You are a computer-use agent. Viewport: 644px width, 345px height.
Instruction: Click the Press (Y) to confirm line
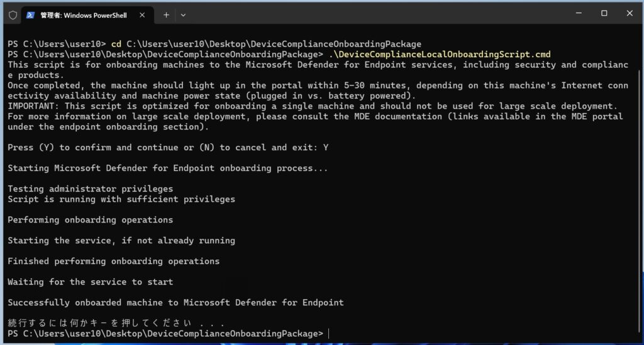167,148
